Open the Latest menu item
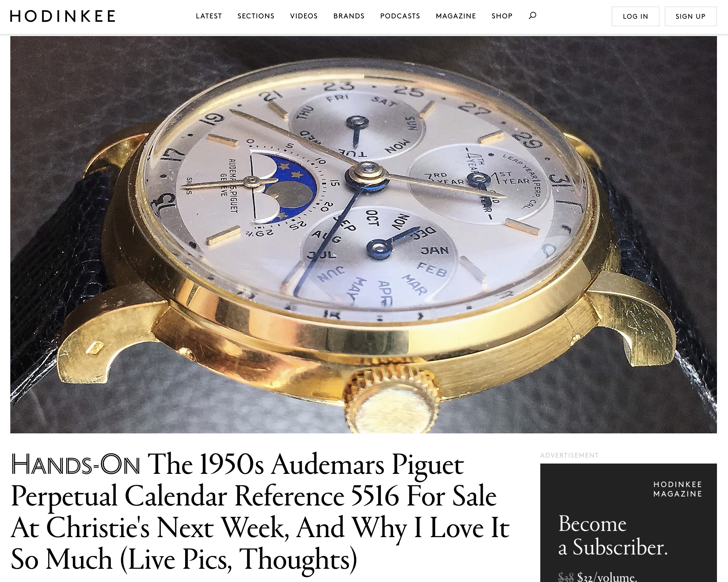This screenshot has height=582, width=728. 209,16
